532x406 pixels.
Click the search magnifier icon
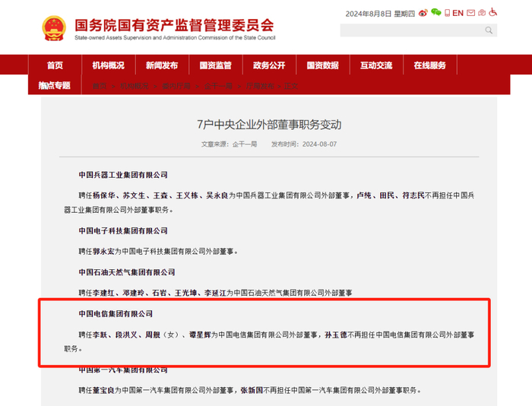click(x=489, y=30)
